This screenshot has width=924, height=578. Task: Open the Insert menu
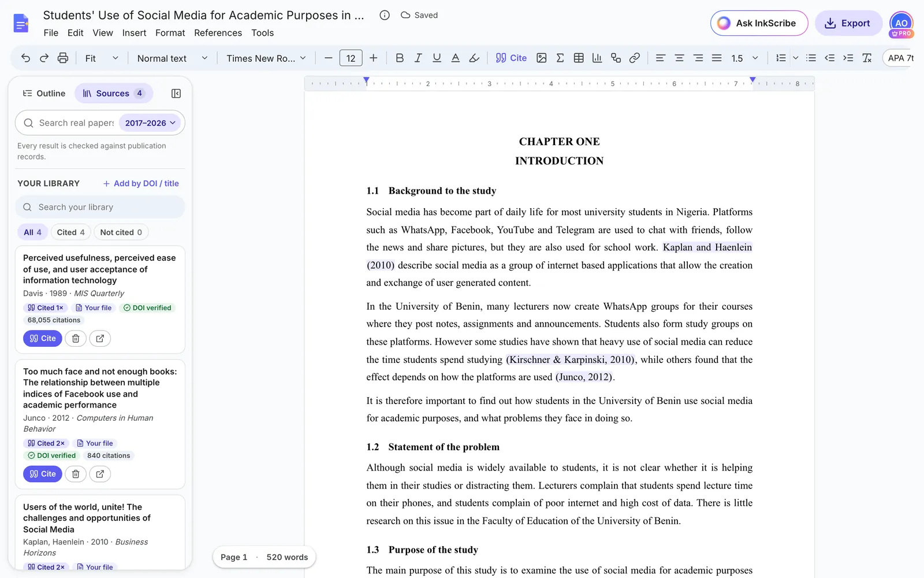point(134,33)
